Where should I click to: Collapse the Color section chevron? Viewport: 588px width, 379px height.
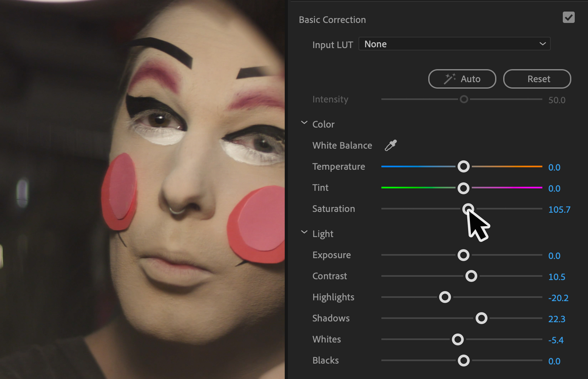click(304, 122)
